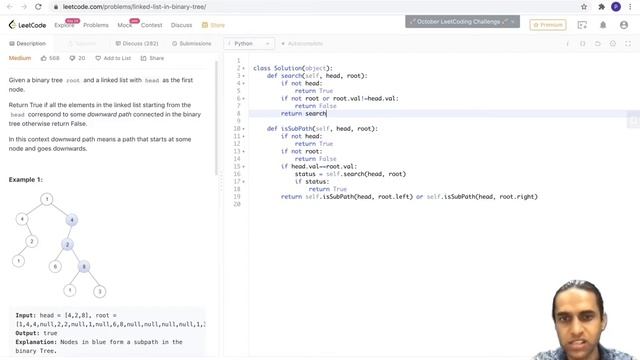
Task: Go back with the browser back arrow
Action: pyautogui.click(x=10, y=7)
